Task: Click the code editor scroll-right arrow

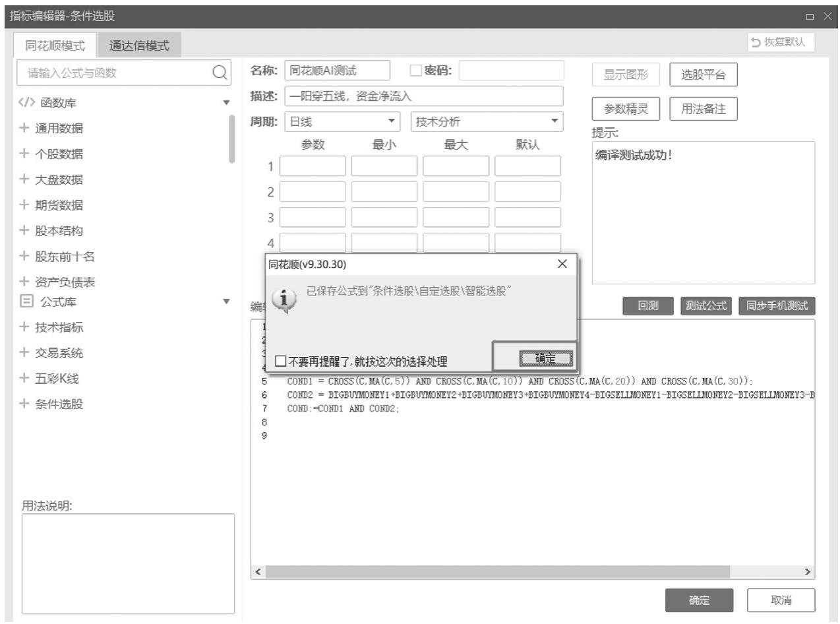Action: 808,572
